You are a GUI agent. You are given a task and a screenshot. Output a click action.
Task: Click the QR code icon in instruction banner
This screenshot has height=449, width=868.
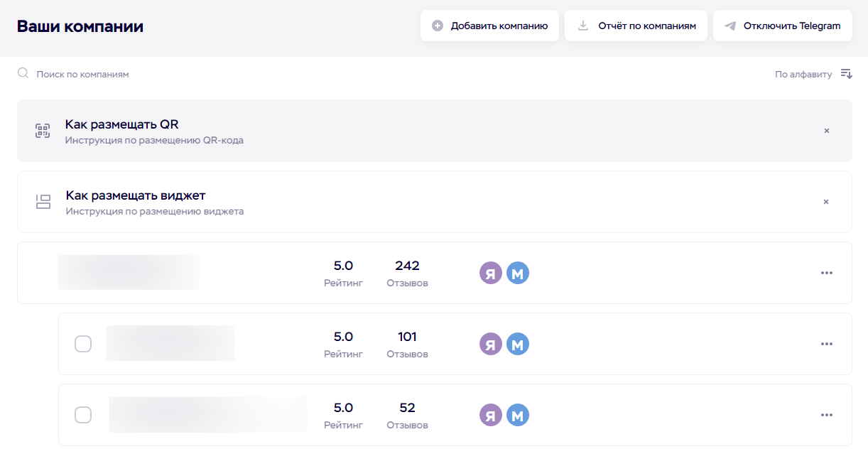43,131
